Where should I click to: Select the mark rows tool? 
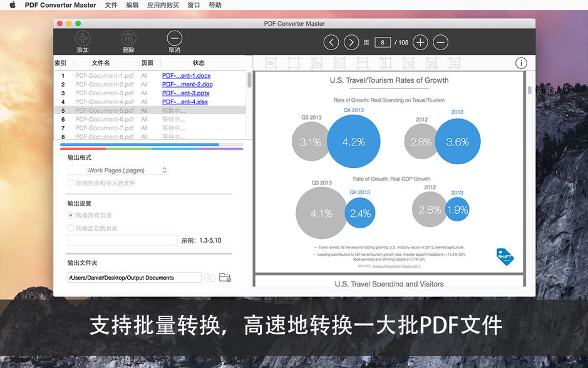click(x=363, y=63)
